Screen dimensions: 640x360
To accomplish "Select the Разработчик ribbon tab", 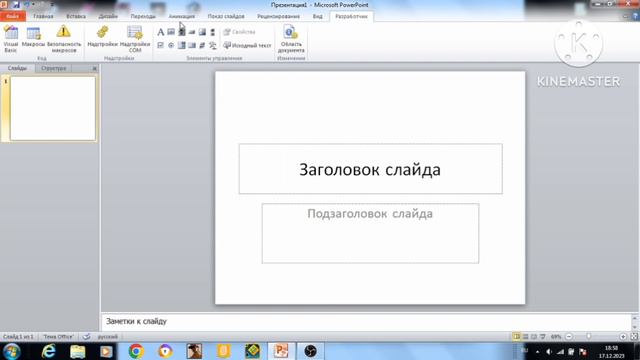I will 351,16.
